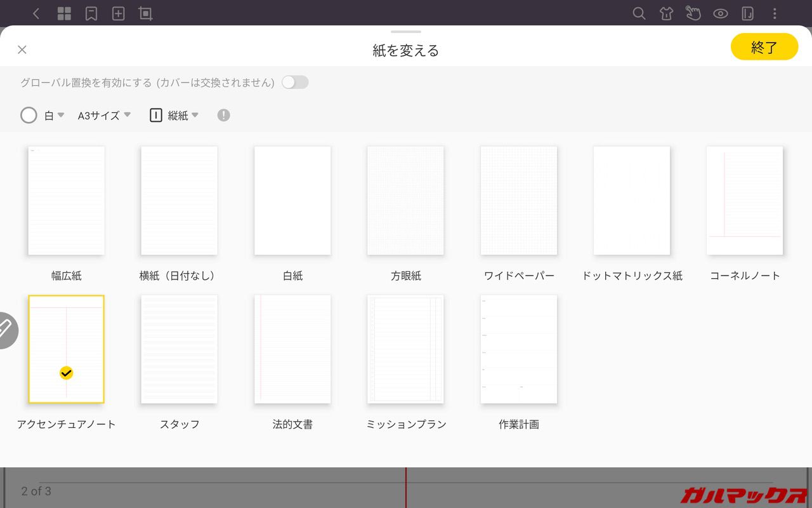
Task: Choose the コーネルノート template
Action: (x=745, y=201)
